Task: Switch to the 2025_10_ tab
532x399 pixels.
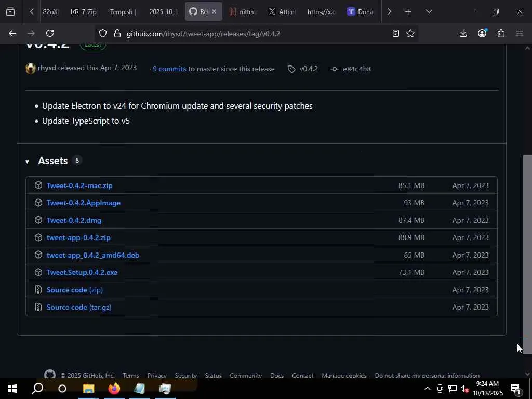Action: click(x=163, y=11)
